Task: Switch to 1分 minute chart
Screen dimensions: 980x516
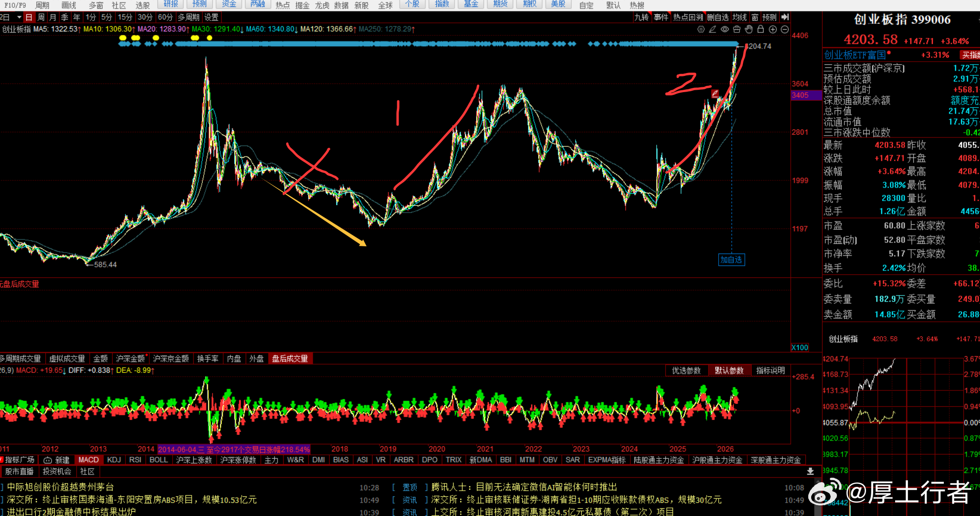Action: pos(91,17)
